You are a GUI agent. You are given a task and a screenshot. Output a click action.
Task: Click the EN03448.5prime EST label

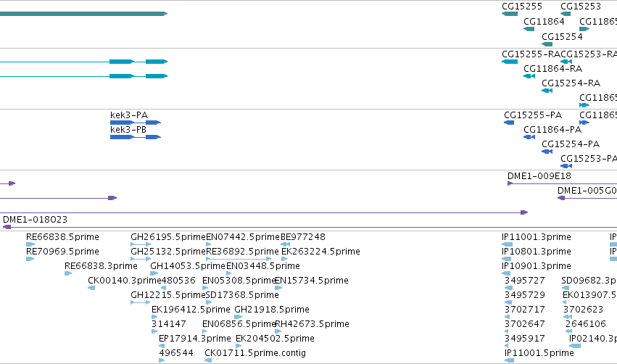263,266
